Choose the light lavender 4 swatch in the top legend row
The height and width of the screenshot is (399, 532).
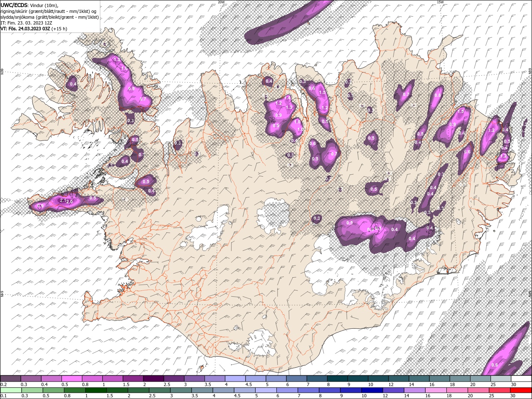(235, 379)
